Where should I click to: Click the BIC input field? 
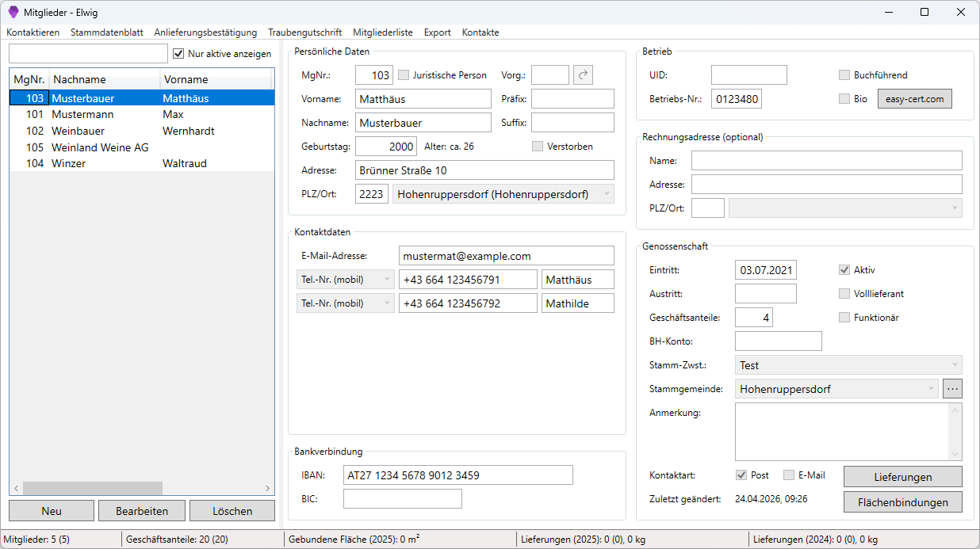pos(403,499)
